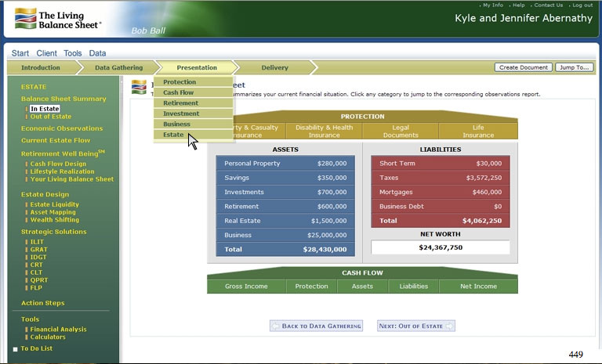The width and height of the screenshot is (602, 364).
Task: Click Business $25,000,000 asset row
Action: click(x=285, y=235)
